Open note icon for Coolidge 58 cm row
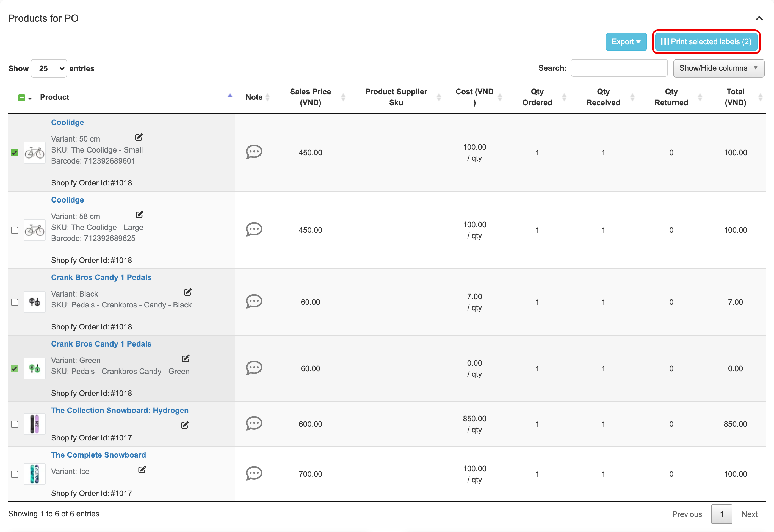The height and width of the screenshot is (532, 774). coord(254,229)
